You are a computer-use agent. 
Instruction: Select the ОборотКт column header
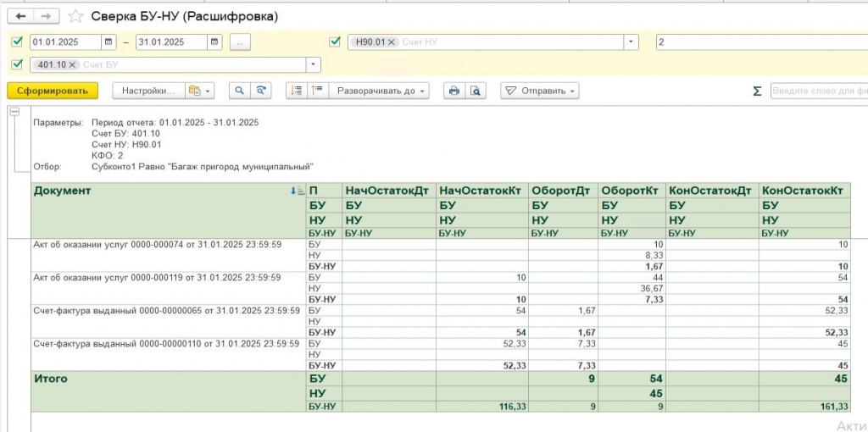point(630,191)
